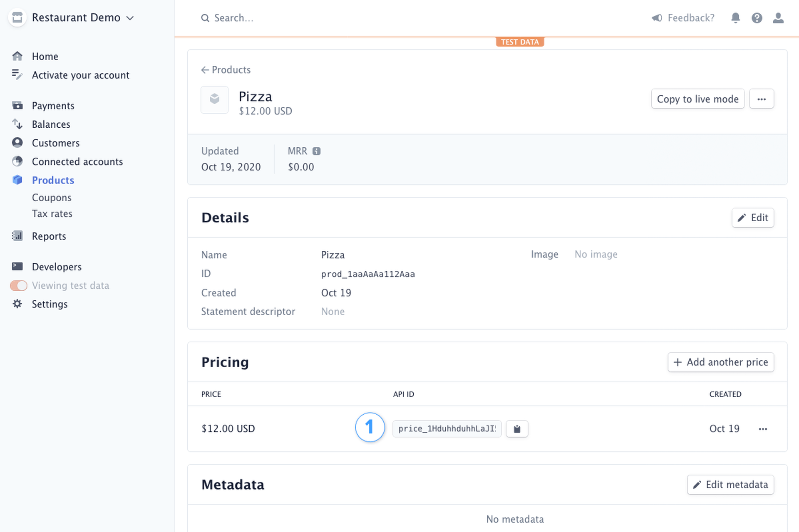Open Connected accounts in sidebar
The width and height of the screenshot is (799, 532).
[77, 161]
